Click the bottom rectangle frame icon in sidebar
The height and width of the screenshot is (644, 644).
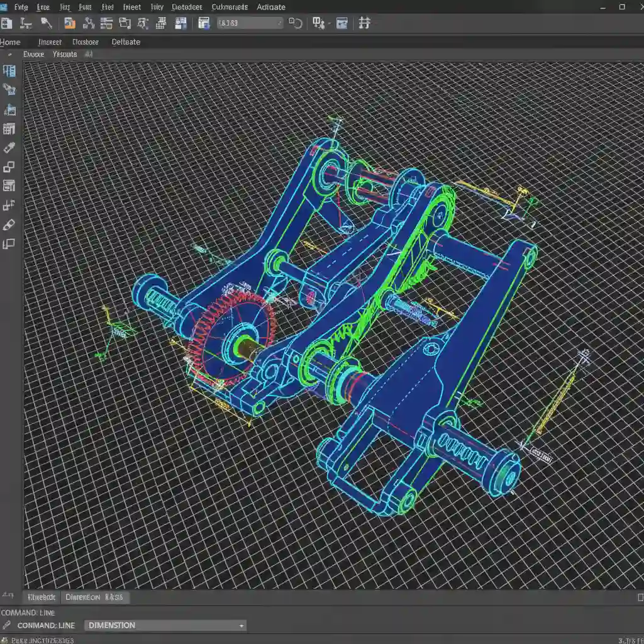(9, 244)
